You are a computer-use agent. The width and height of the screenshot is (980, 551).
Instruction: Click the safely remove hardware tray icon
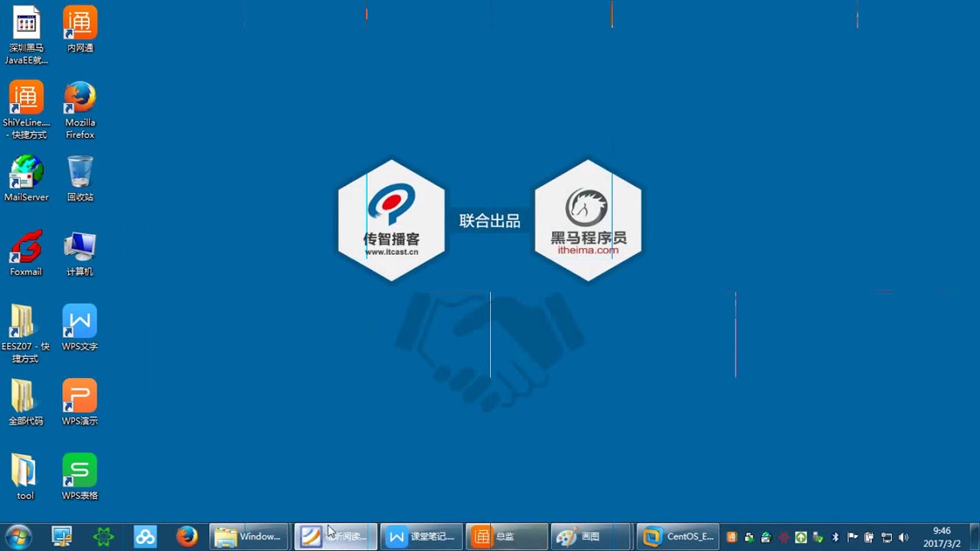[818, 537]
